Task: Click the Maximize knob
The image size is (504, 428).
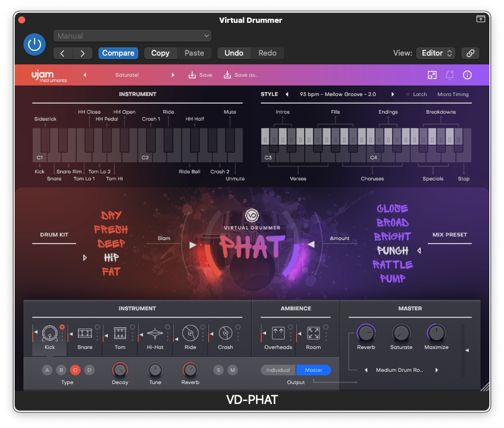Action: (x=437, y=333)
